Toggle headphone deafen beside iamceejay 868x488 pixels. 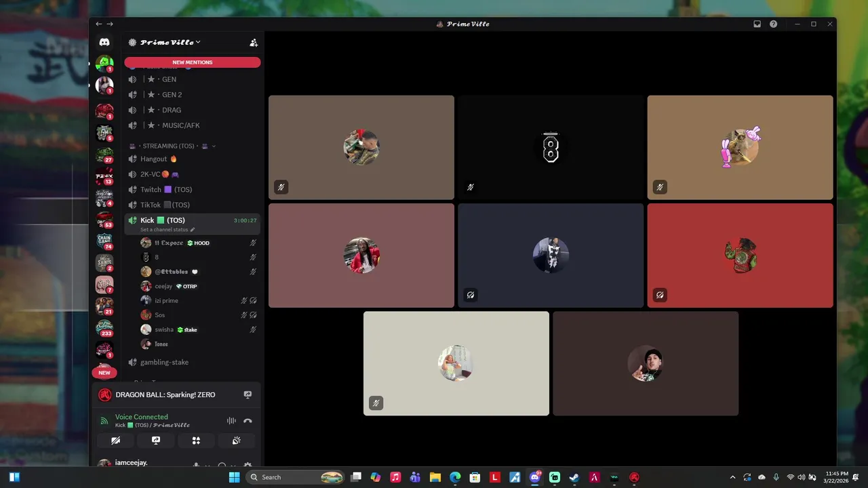pos(222,466)
